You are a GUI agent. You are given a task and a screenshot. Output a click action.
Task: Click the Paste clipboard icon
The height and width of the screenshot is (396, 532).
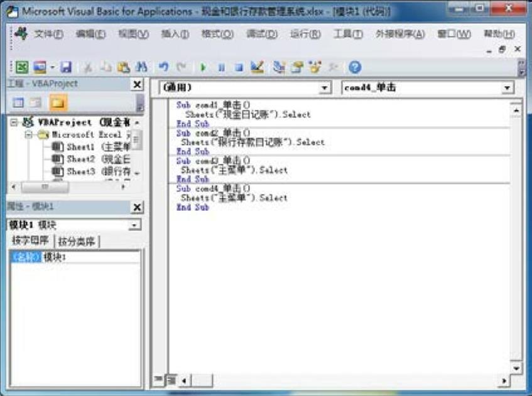click(124, 67)
